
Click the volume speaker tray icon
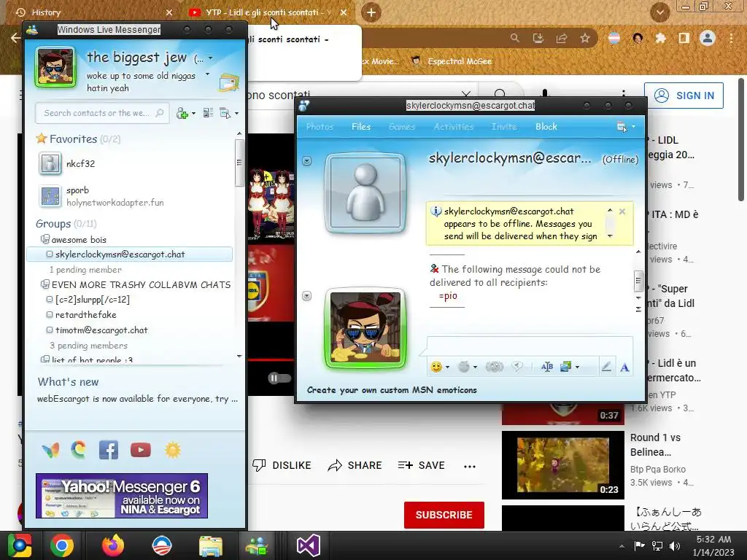coord(675,545)
